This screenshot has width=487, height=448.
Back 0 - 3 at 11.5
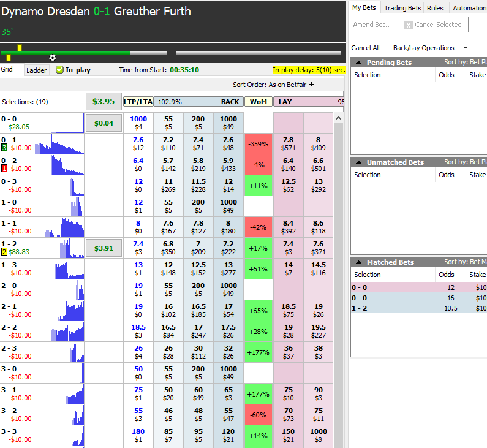198,186
